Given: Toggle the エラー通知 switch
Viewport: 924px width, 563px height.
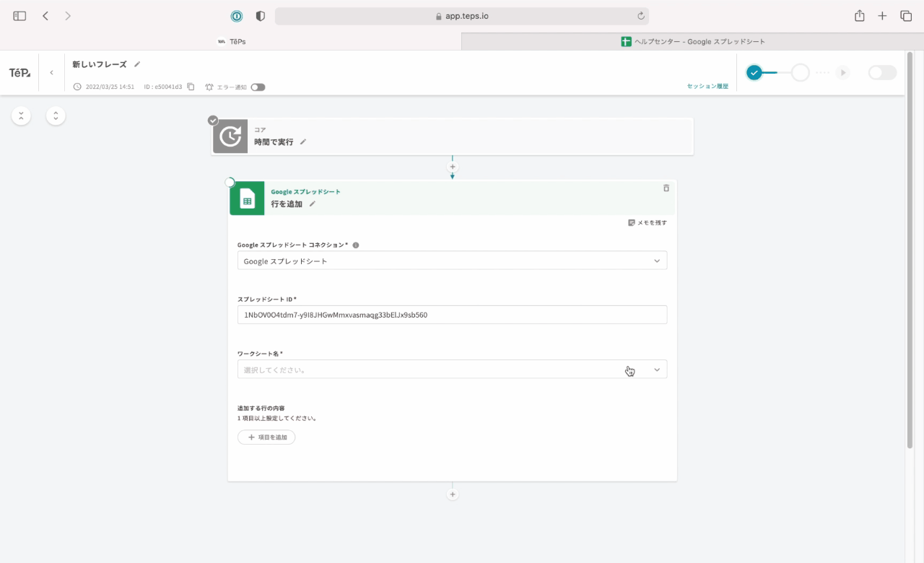Looking at the screenshot, I should pyautogui.click(x=258, y=87).
